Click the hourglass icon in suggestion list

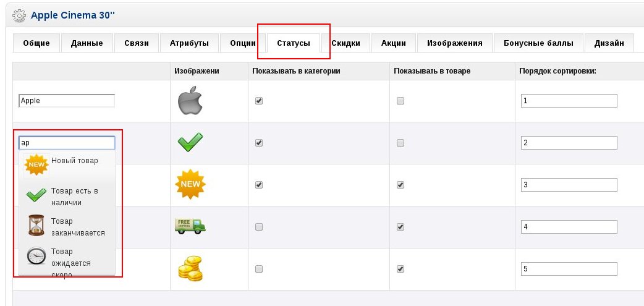click(x=36, y=225)
